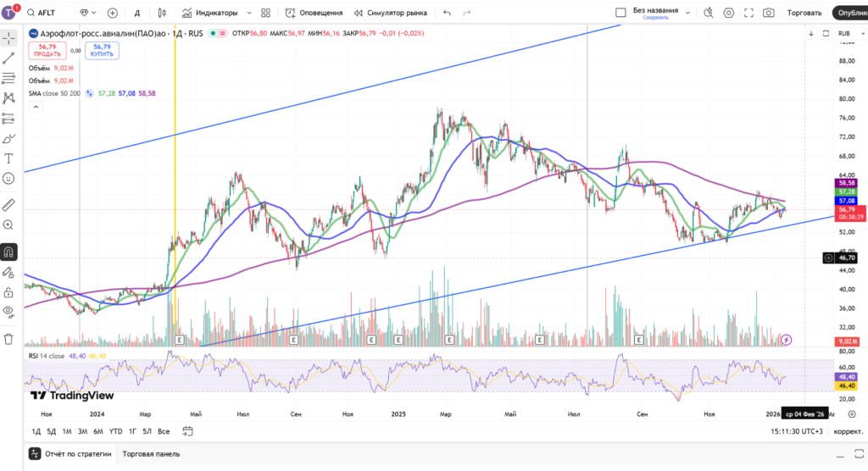The image size is (868, 471).
Task: Select the 3М time range
Action: (82, 431)
